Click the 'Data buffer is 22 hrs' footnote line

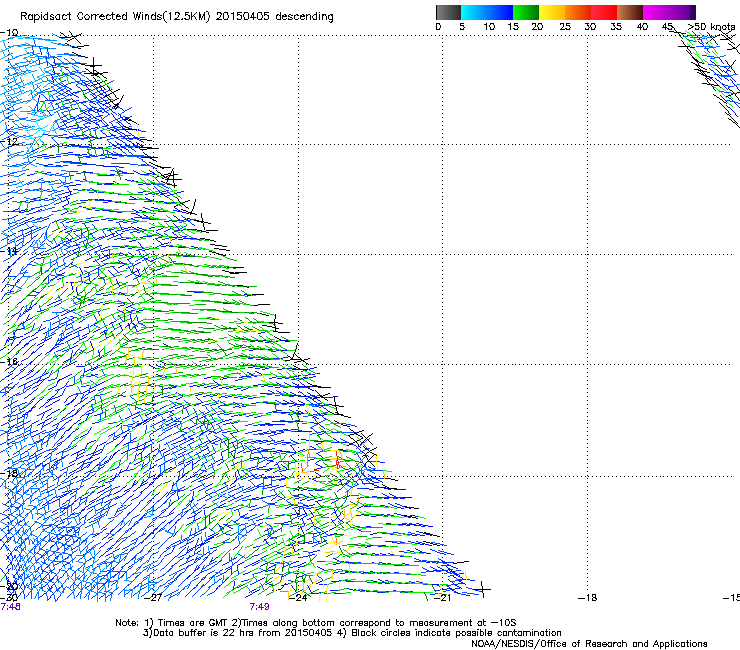(352, 633)
